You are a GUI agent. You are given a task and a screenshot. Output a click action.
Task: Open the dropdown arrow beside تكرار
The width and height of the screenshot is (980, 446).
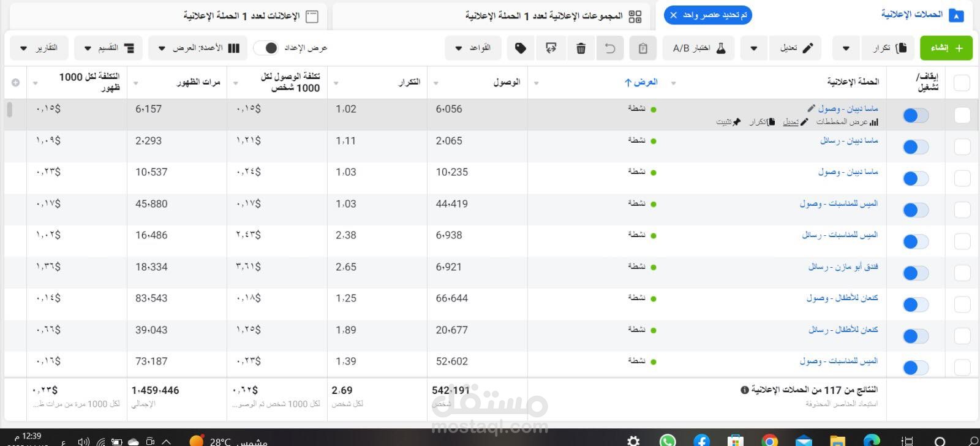coord(846,48)
